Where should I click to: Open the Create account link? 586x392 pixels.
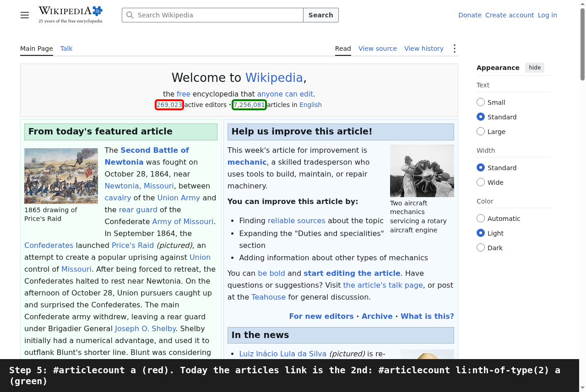[510, 15]
